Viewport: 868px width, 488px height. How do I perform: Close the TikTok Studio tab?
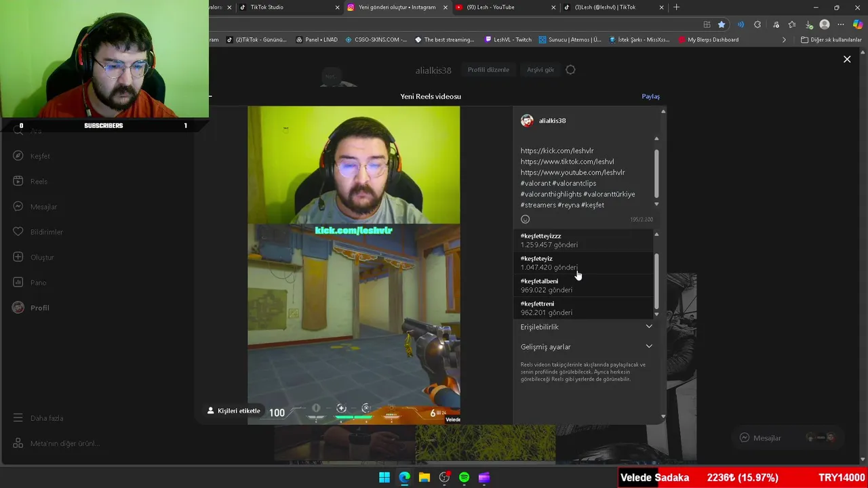pyautogui.click(x=337, y=7)
